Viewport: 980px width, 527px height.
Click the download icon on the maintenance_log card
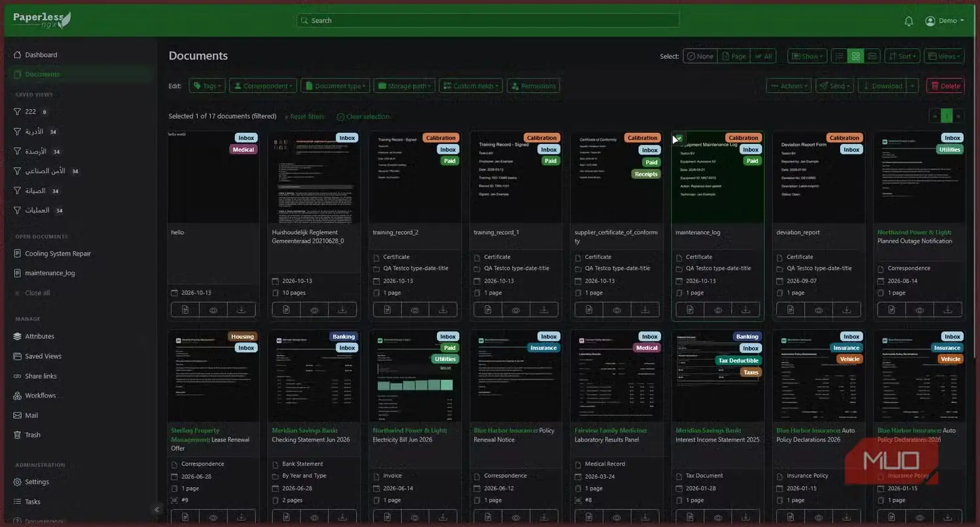[x=745, y=310]
